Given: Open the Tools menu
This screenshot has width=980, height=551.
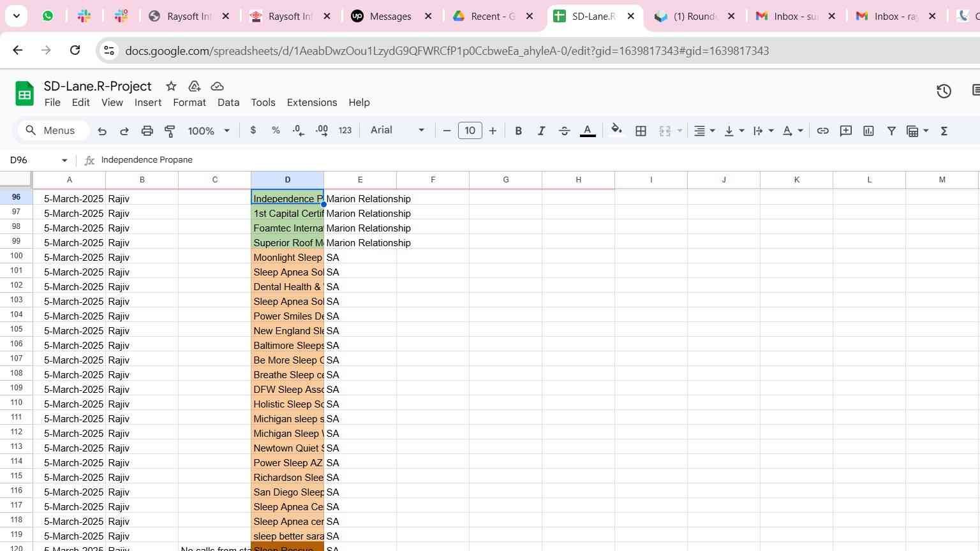Looking at the screenshot, I should [x=264, y=103].
